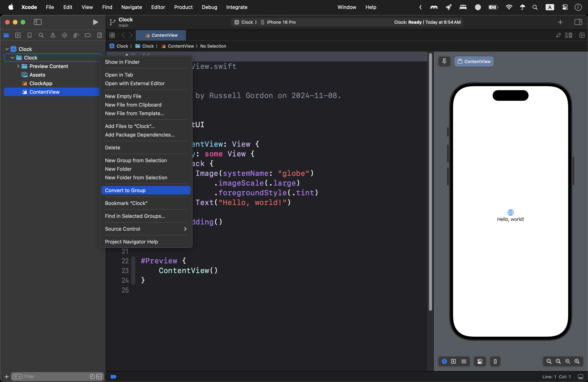Screen dimensions: 588x382
Task: Open the Breakpoint navigator icon
Action: point(88,35)
